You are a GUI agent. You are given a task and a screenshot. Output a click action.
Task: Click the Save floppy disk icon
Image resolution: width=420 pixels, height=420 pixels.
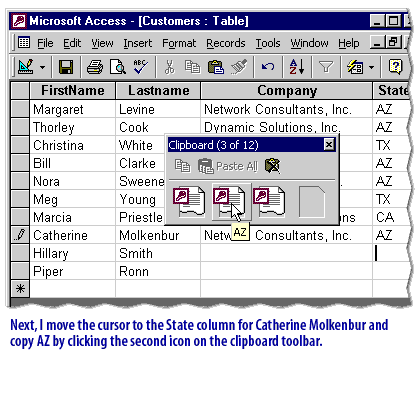point(66,67)
